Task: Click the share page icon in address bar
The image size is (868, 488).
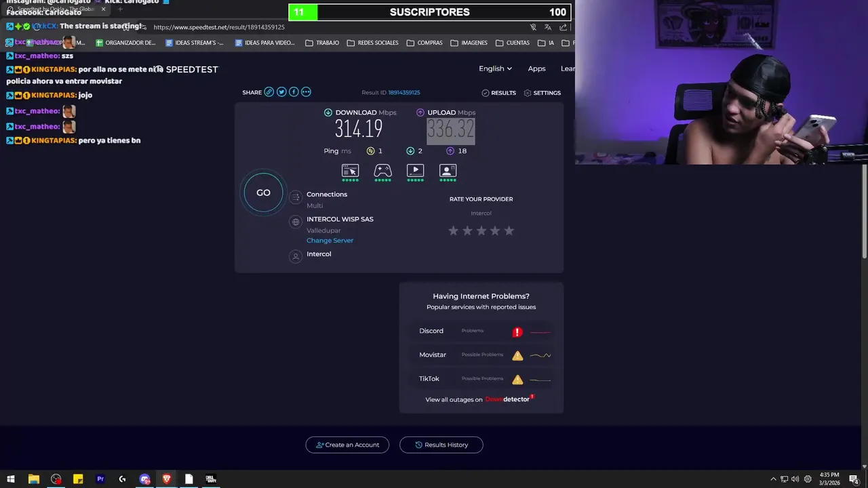Action: 564,27
